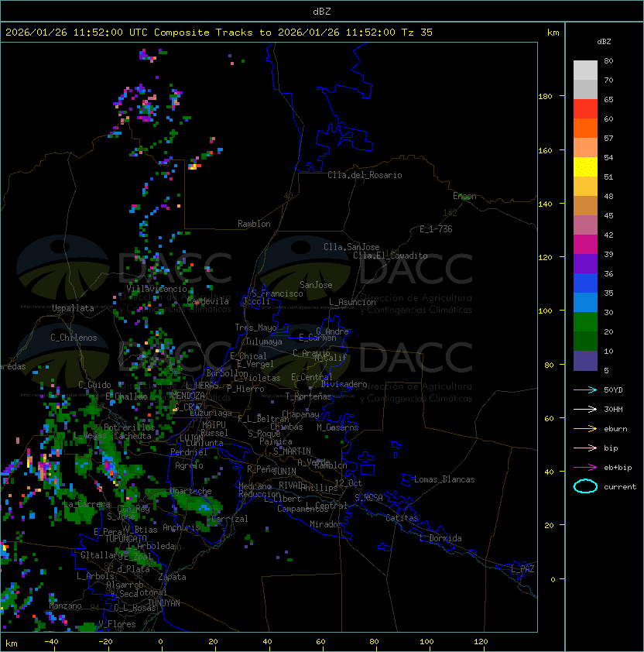The image size is (644, 652).
Task: Select the green 20-30 dBZ legend band
Action: 585,322
